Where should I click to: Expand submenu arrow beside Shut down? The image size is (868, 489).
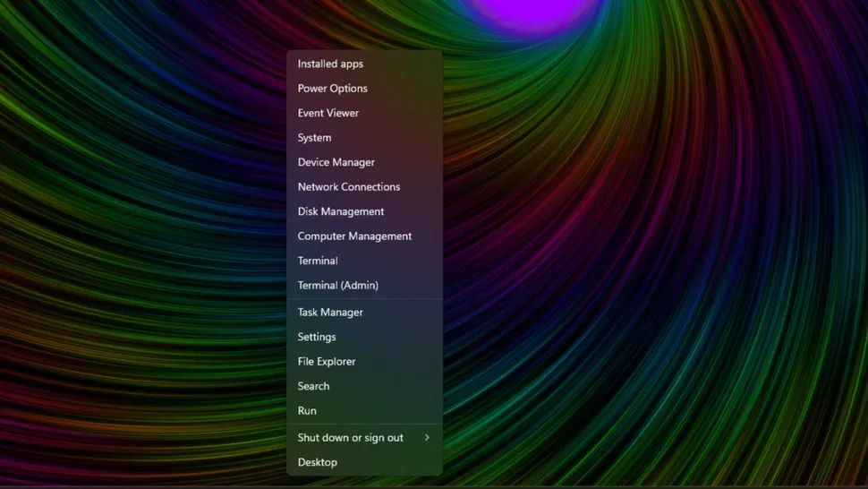click(427, 438)
